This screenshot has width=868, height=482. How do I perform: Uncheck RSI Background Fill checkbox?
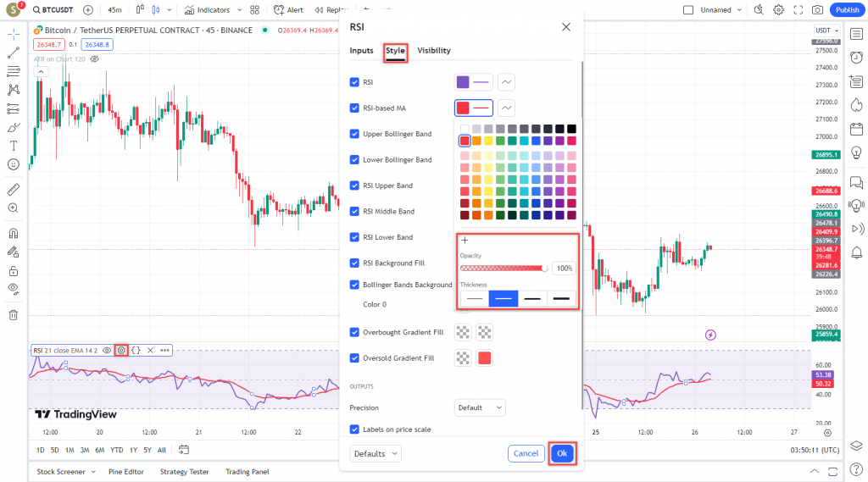354,263
